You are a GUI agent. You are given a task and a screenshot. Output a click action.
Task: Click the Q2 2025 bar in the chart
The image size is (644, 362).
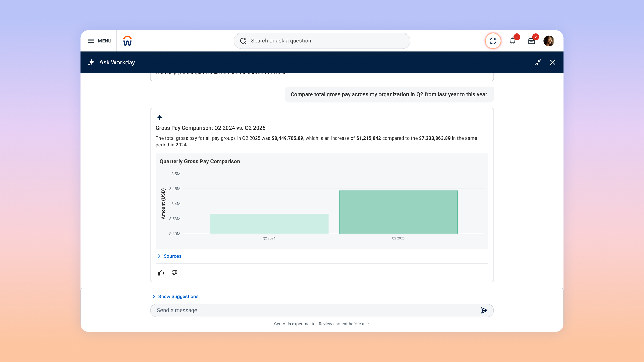(398, 212)
